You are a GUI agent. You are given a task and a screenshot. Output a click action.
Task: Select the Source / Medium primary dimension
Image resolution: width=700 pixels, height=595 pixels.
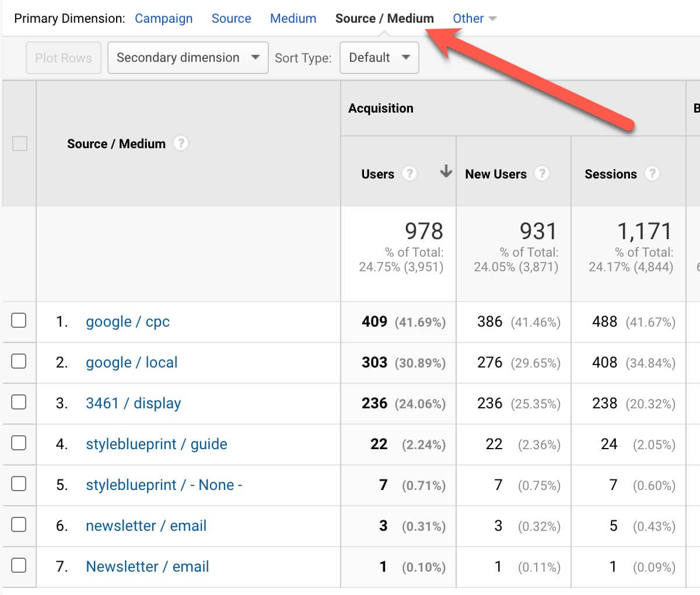pos(384,19)
